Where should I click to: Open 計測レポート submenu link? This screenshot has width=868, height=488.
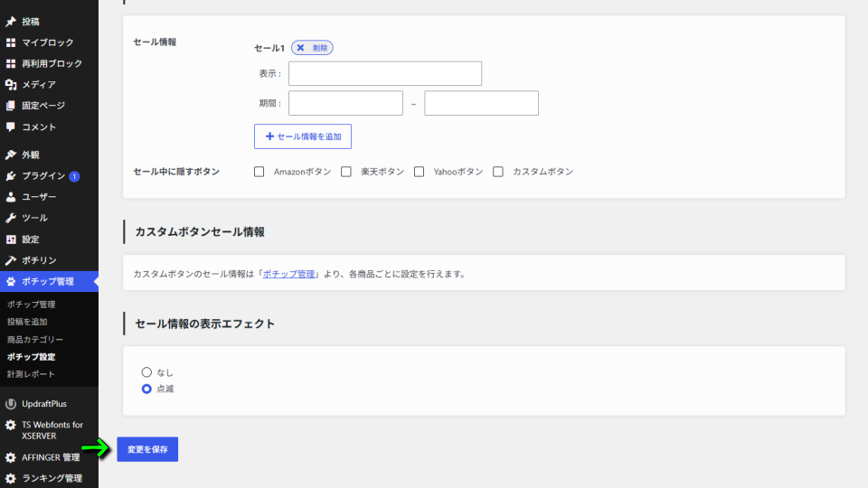click(x=31, y=374)
